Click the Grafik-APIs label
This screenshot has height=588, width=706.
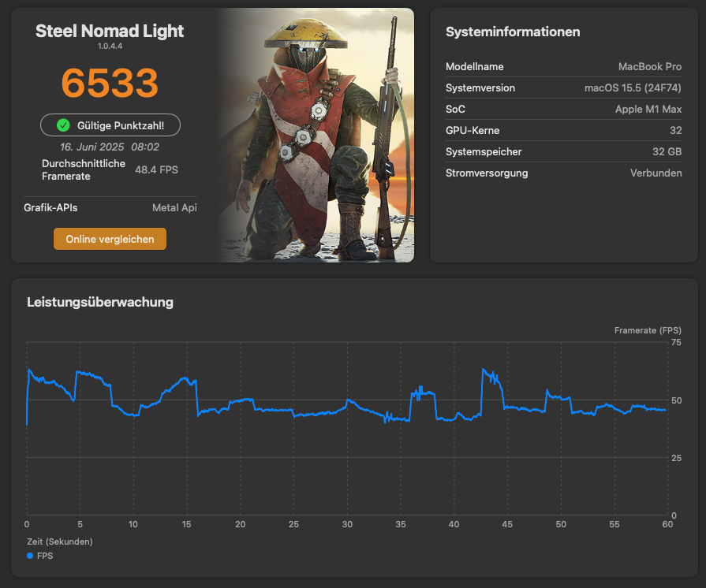[x=50, y=208]
